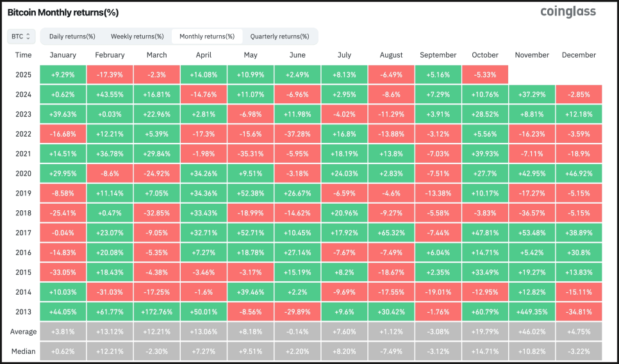
Task: Select the Monthly returns(%) tab
Action: pos(207,37)
